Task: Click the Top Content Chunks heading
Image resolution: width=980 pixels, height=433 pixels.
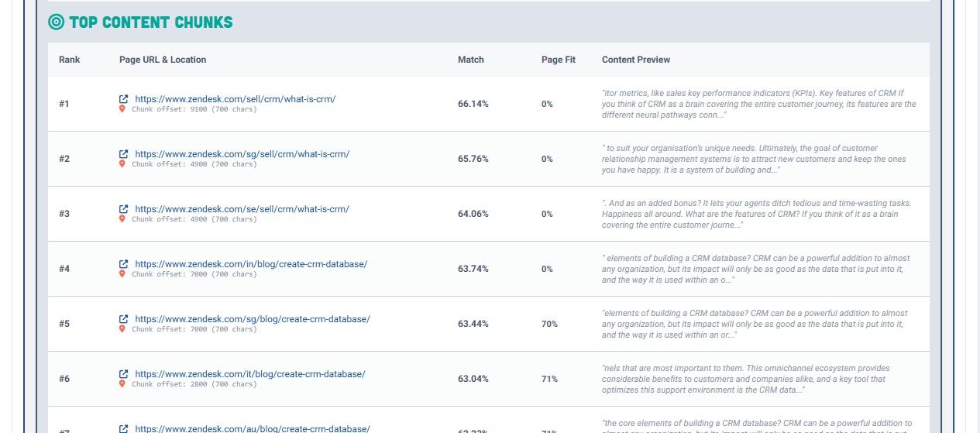Action: coord(151,22)
